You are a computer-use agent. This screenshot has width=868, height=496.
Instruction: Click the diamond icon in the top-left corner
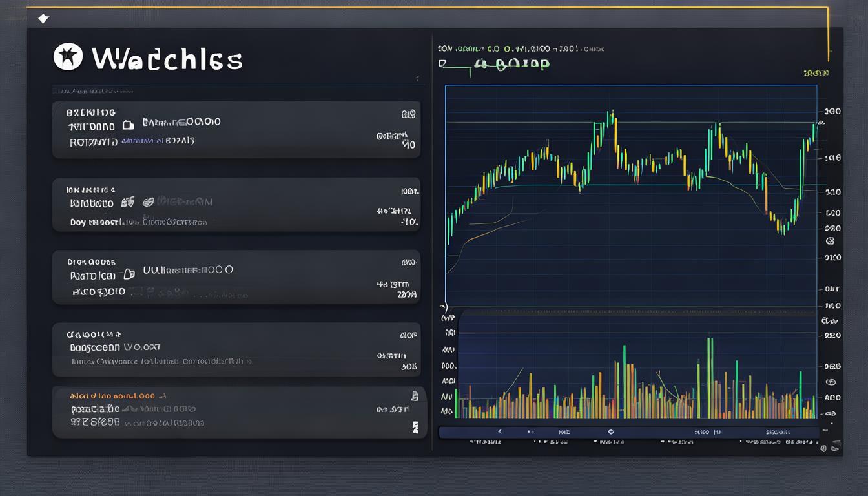pos(43,18)
